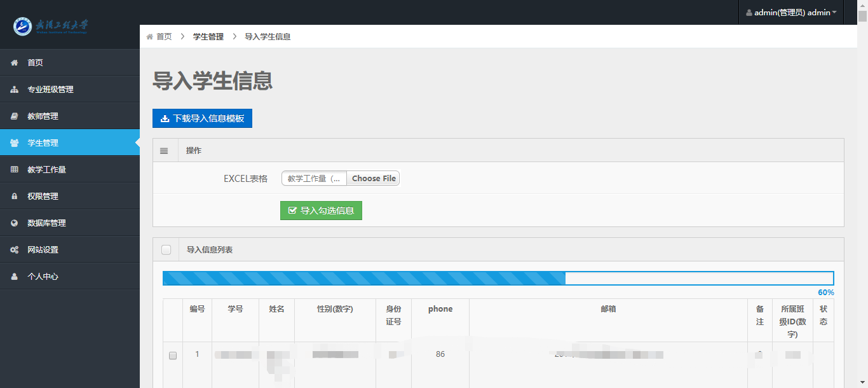Click the lock icon for 权限管理
This screenshot has width=868, height=388.
(x=14, y=197)
